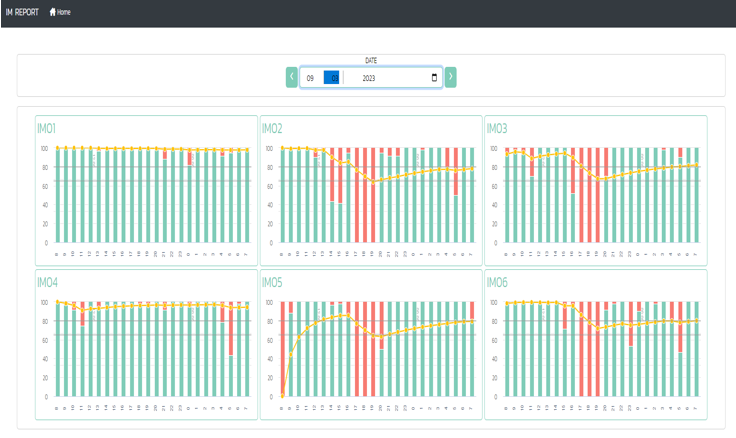Click the Home house icon

(x=53, y=12)
